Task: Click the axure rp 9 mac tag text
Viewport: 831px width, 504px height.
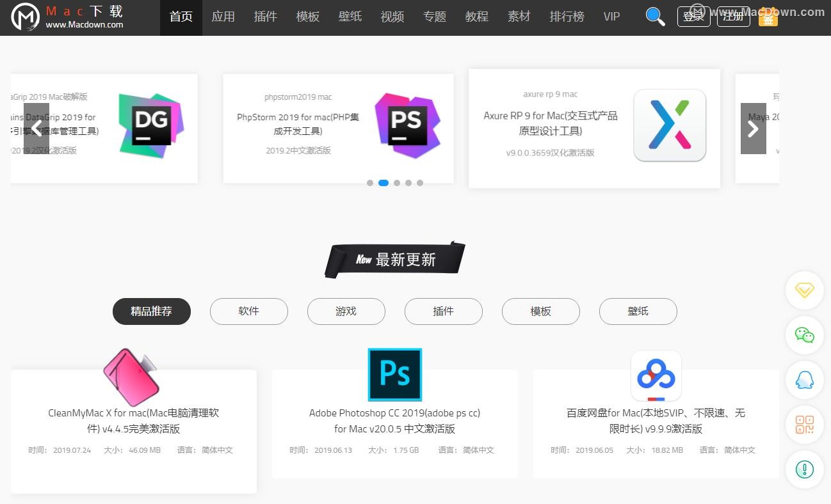Action: pos(551,94)
